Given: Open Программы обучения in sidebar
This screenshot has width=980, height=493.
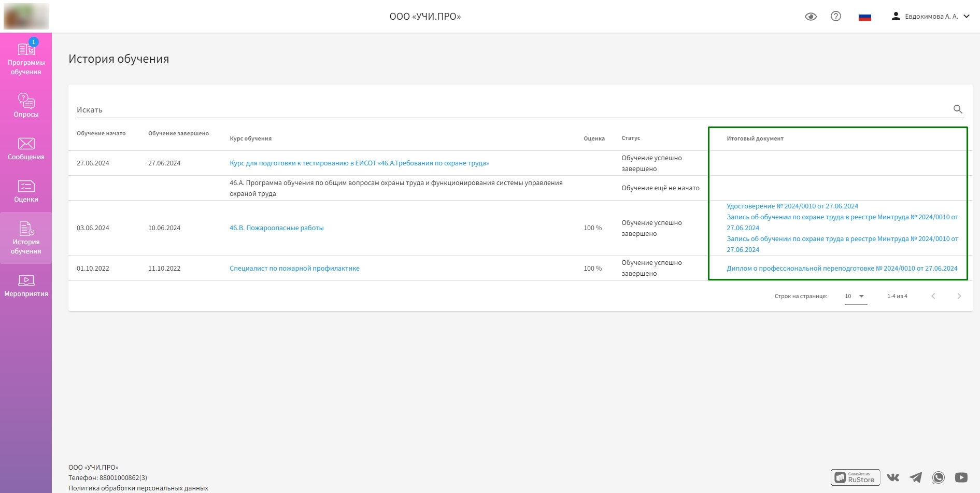Looking at the screenshot, I should pos(26,58).
